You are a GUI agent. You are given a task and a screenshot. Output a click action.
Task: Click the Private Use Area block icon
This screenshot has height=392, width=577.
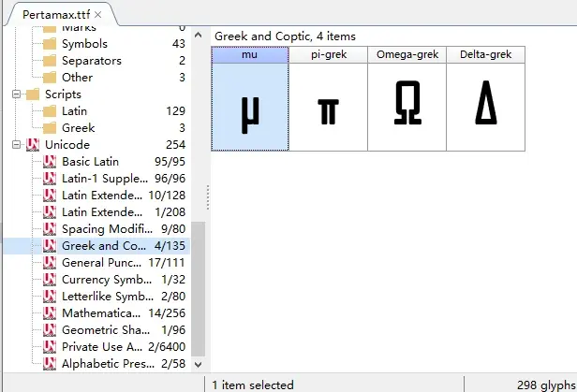click(x=49, y=347)
